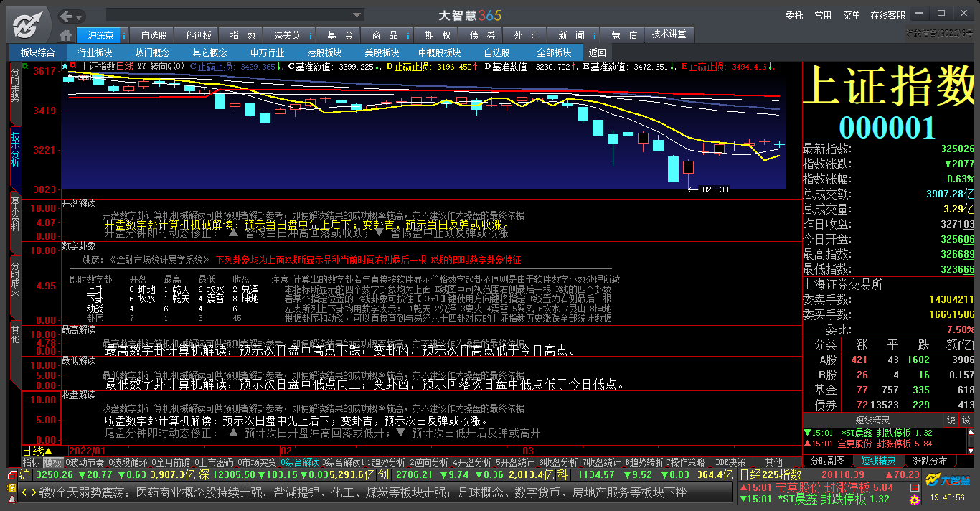Image resolution: width=980 pixels, height=511 pixels.
Task: Expand the options dots next to 沪深京
Action: [126, 35]
